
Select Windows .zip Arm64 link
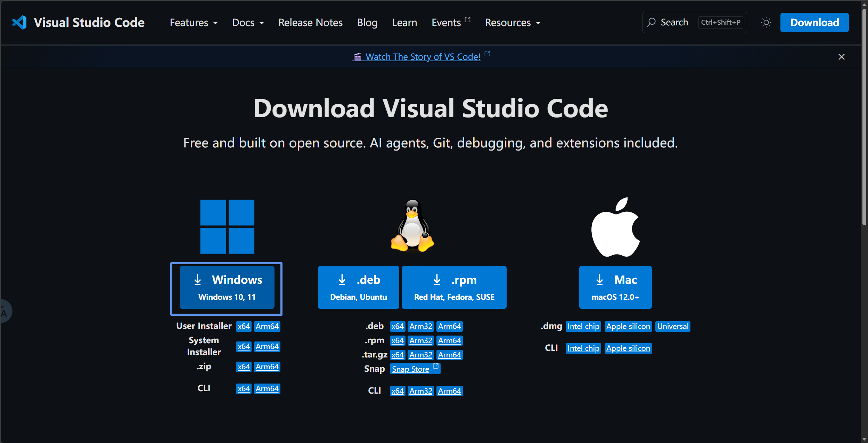point(267,367)
